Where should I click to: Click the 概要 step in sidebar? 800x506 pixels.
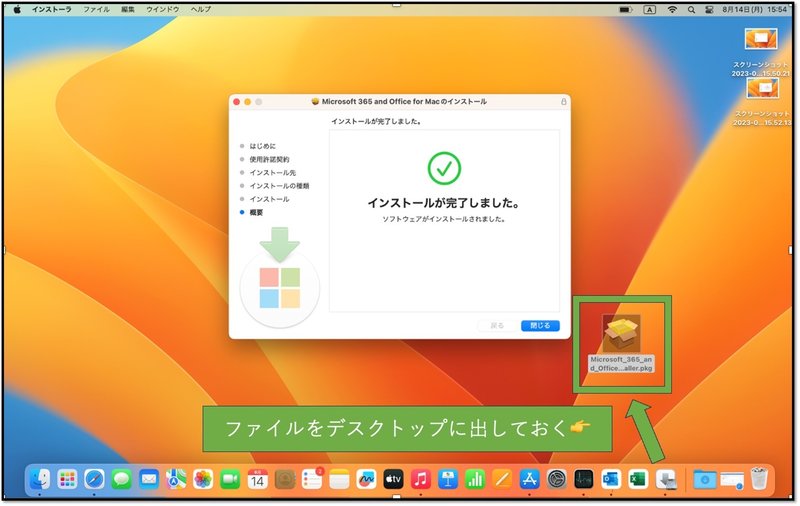[256, 213]
